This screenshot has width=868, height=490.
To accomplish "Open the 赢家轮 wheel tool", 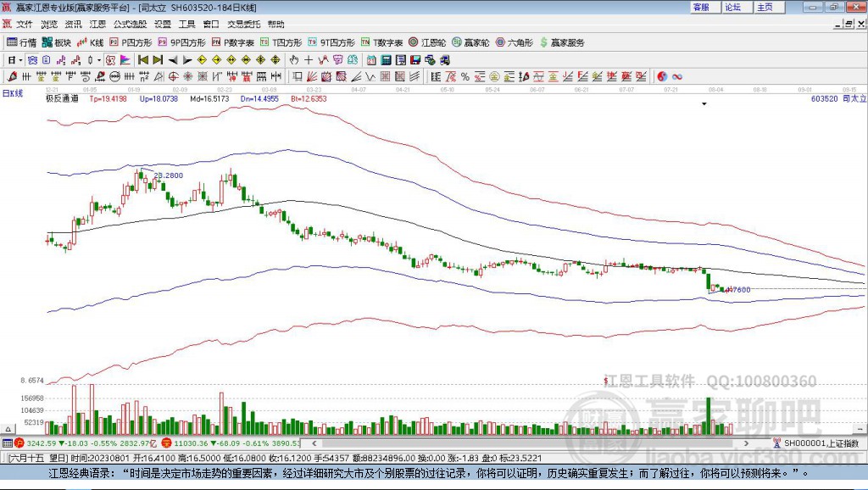I will (470, 42).
